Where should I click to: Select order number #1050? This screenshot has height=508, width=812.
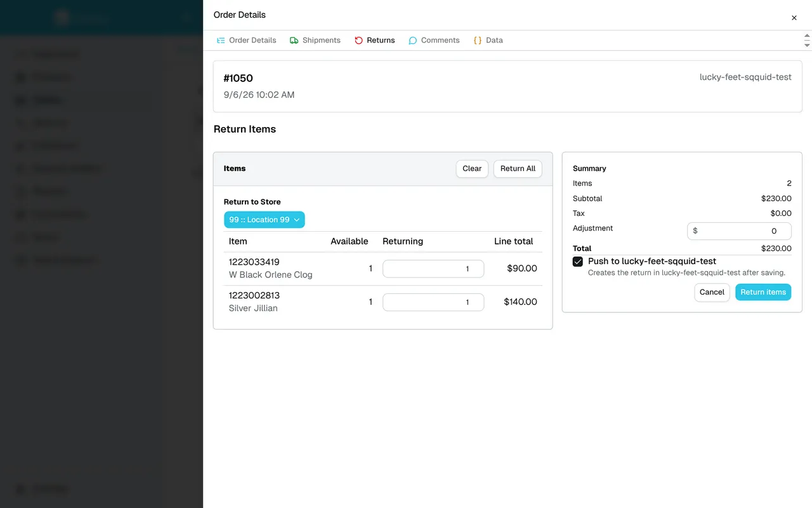point(239,78)
